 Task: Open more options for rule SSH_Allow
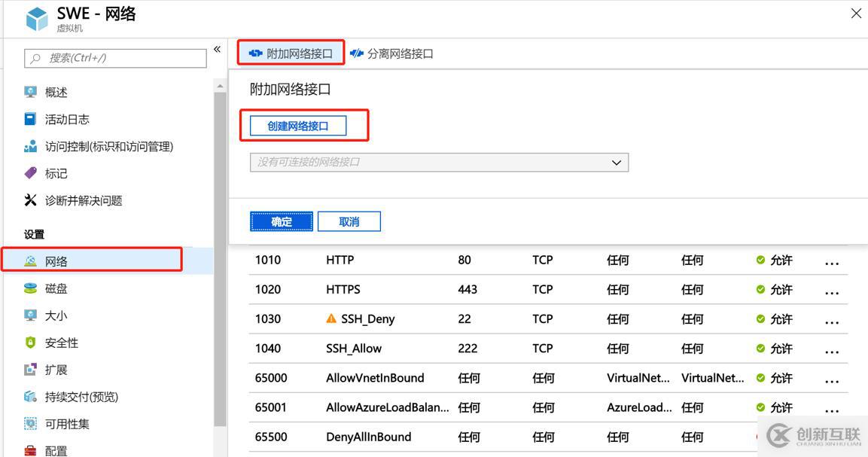832,349
